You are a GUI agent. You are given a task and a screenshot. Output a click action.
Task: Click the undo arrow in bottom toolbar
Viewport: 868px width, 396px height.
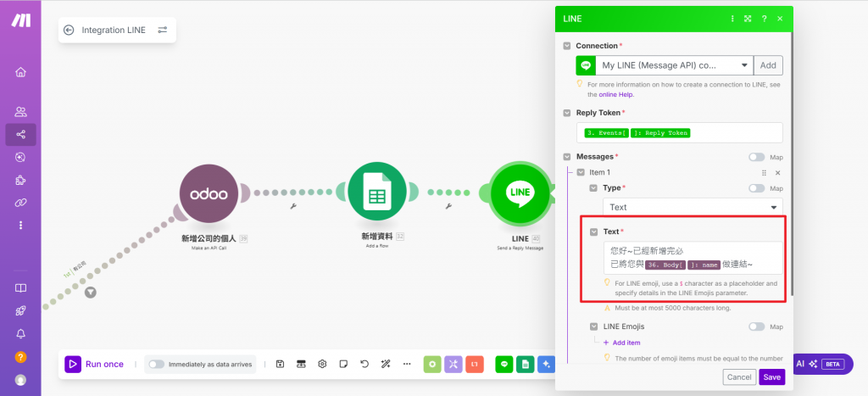point(364,364)
